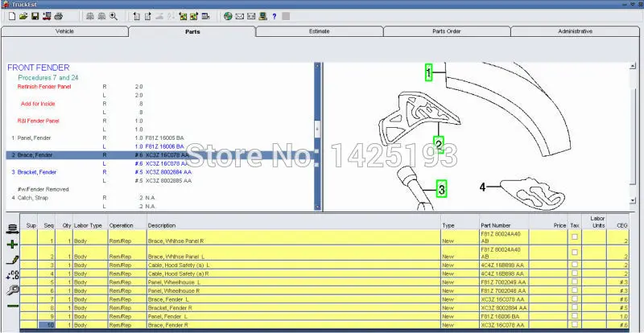Select the Add for Inside entry
The image size is (644, 333).
point(38,104)
